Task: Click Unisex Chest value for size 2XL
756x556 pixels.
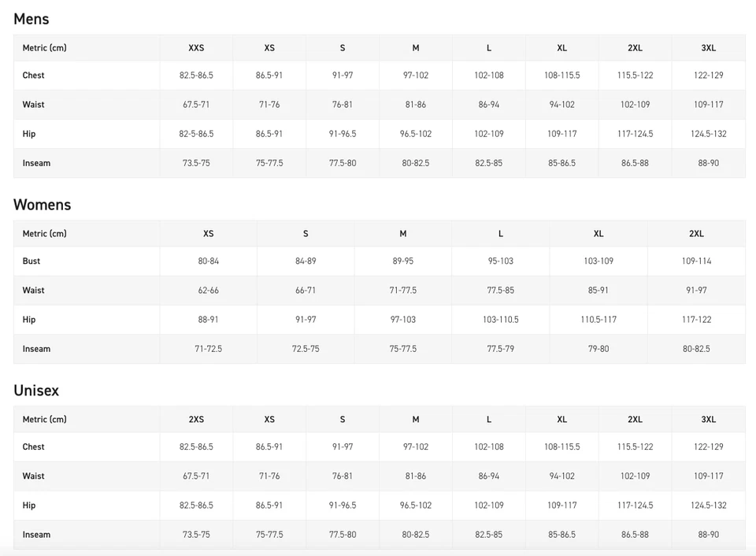Action: (x=635, y=447)
